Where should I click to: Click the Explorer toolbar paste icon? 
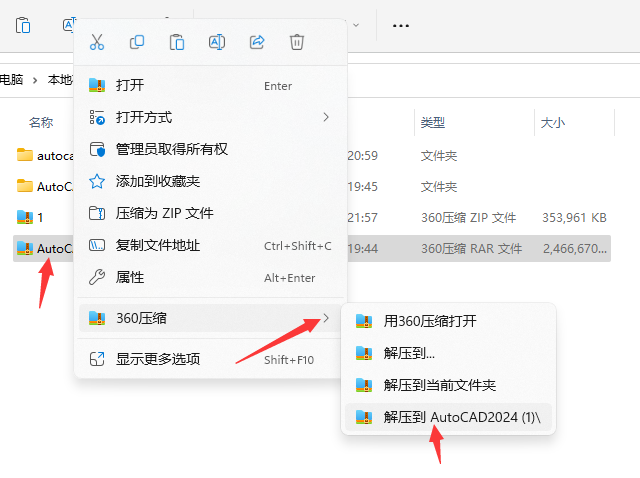23,25
